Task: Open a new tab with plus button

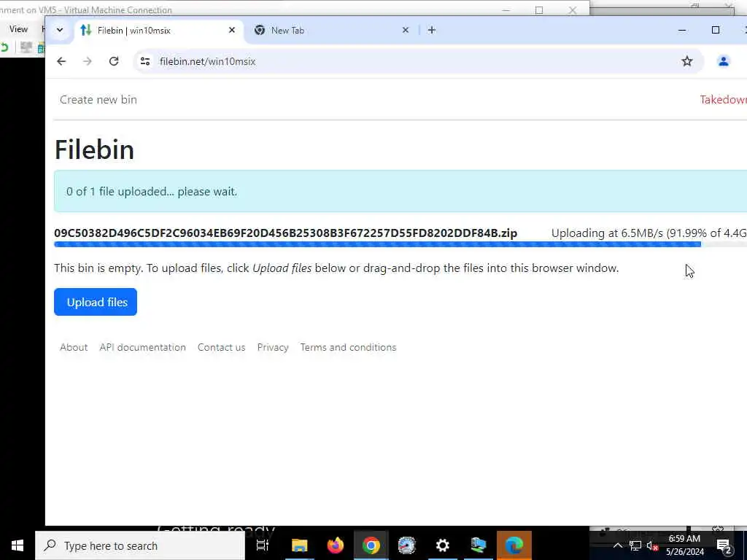Action: coord(432,30)
